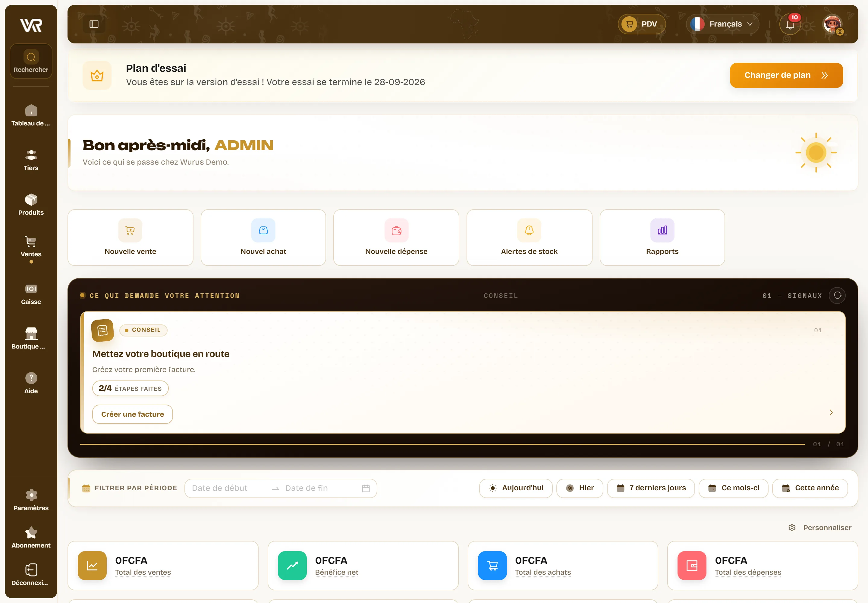Click the refresh icon next to SIGNAUX
This screenshot has height=603, width=868.
pos(837,295)
